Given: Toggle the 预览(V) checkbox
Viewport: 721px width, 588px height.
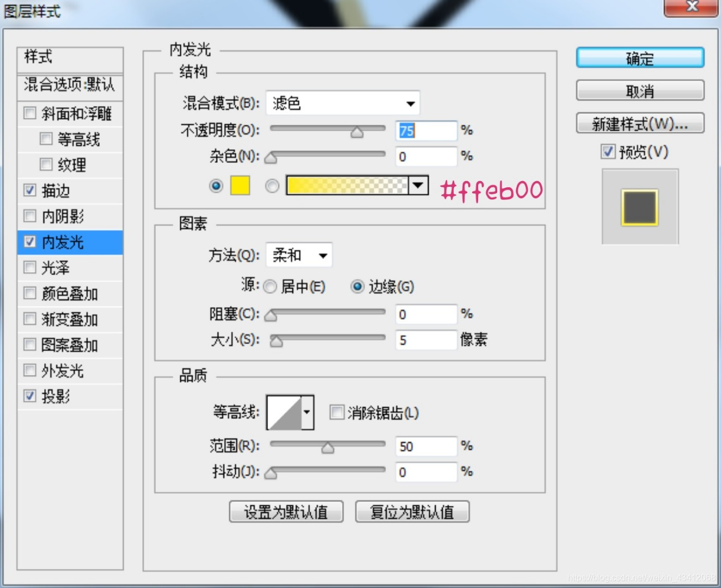Looking at the screenshot, I should tap(608, 151).
